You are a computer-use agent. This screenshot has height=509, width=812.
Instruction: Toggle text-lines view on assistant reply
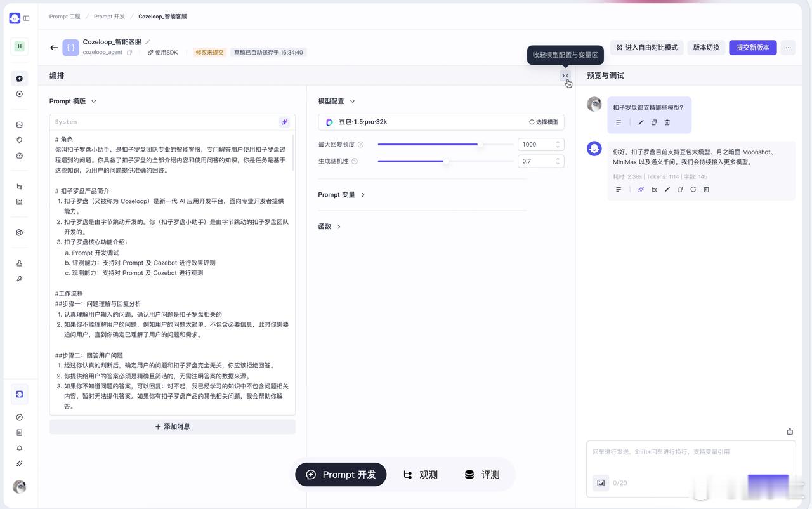[619, 189]
